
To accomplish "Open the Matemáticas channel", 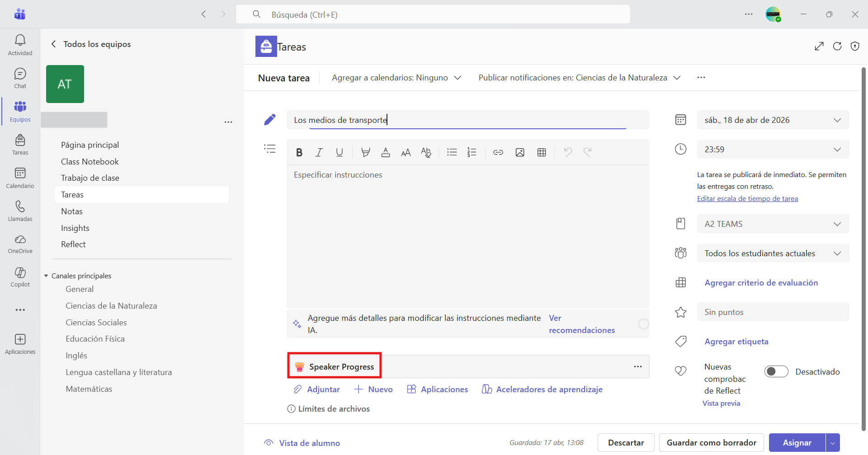I will click(x=89, y=389).
